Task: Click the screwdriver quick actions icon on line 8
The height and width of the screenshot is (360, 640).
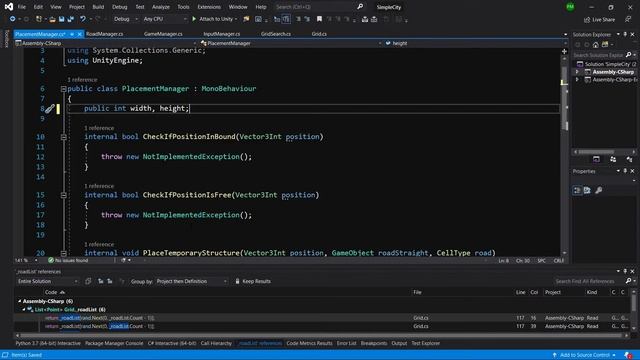Action: click(49, 109)
